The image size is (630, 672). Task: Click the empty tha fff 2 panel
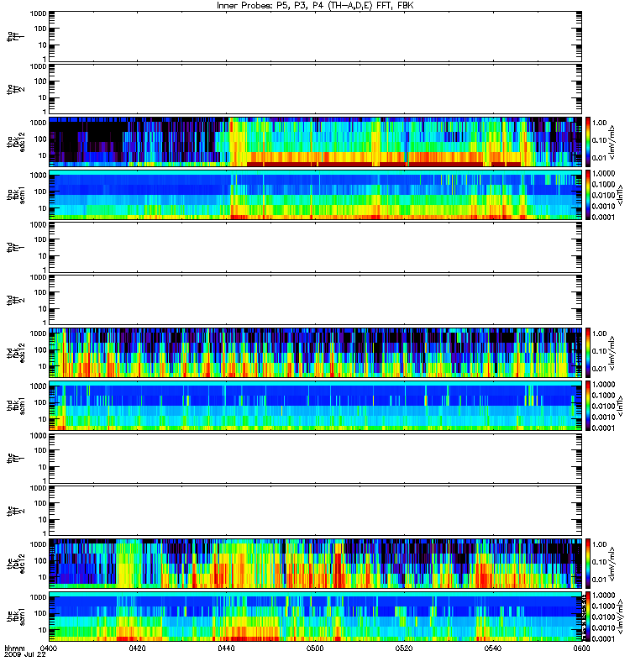[x=316, y=89]
